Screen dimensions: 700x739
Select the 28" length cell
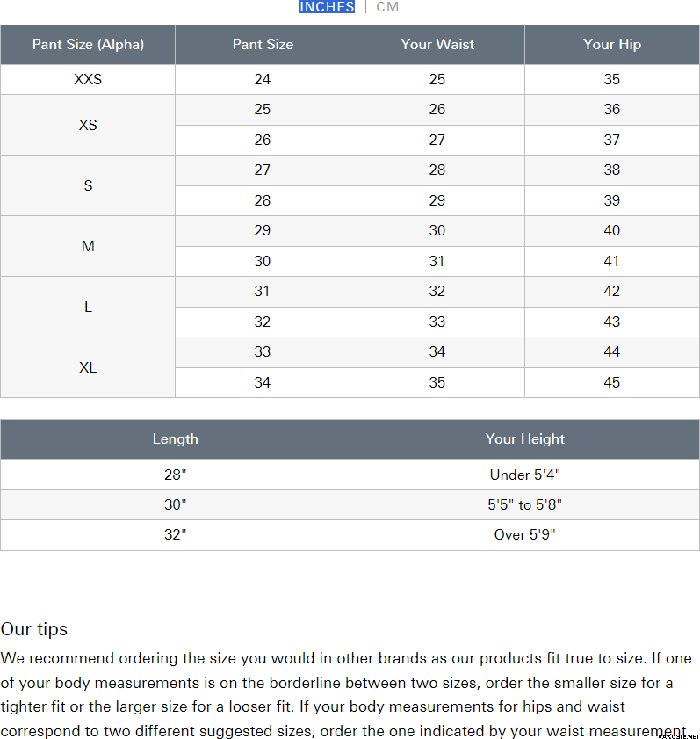pos(175,475)
